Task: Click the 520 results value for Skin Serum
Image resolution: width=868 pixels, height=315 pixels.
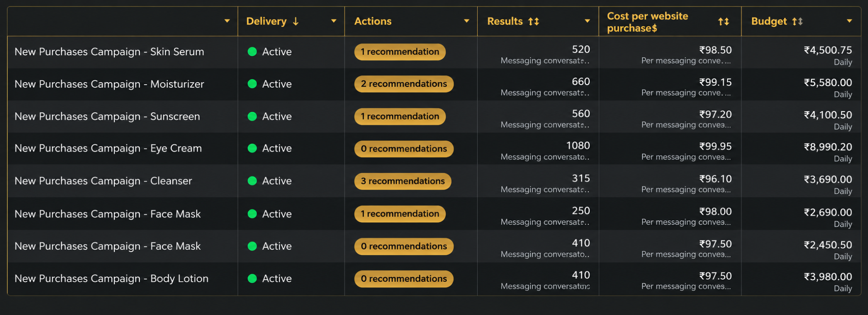Action: point(581,50)
